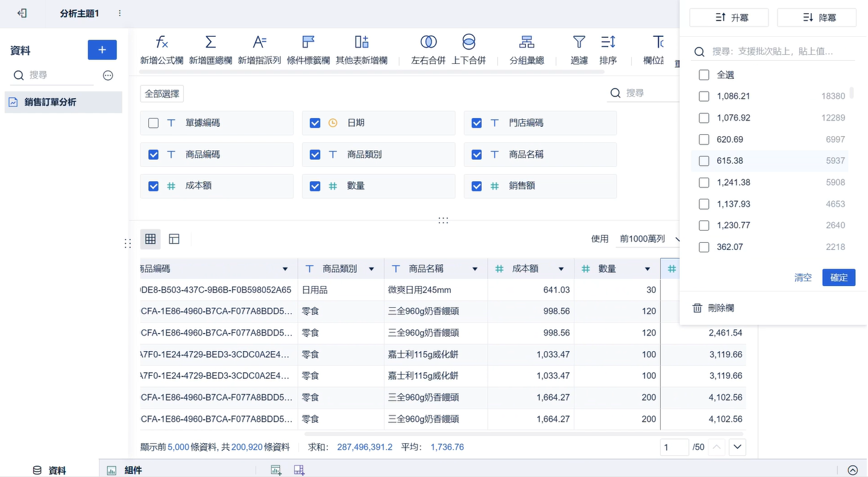
Task: Check the 1,241.38 value checkbox
Action: (x=703, y=182)
